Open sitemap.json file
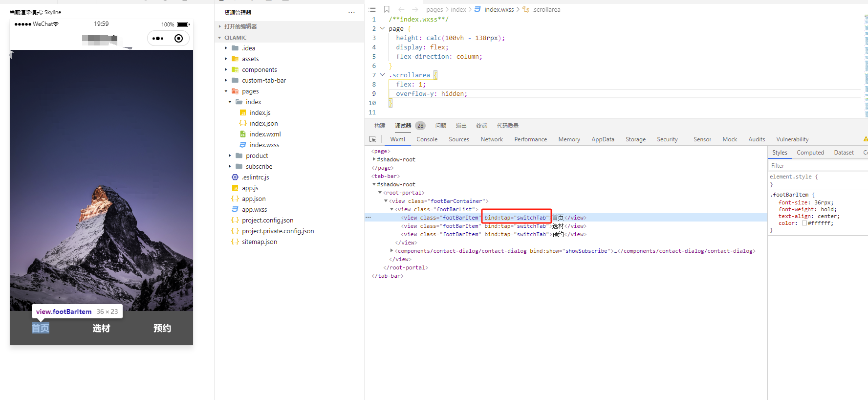 pyautogui.click(x=259, y=242)
